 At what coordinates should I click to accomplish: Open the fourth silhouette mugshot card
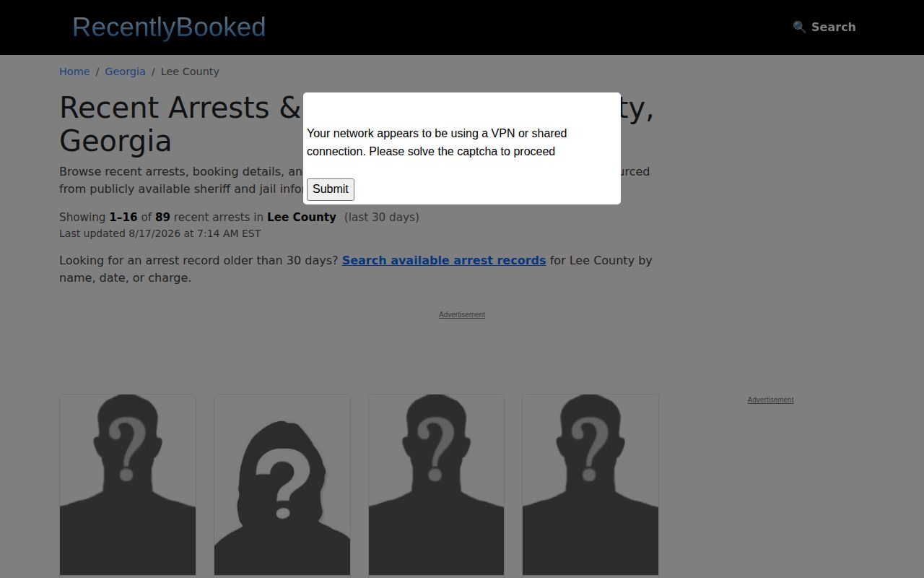coord(590,485)
